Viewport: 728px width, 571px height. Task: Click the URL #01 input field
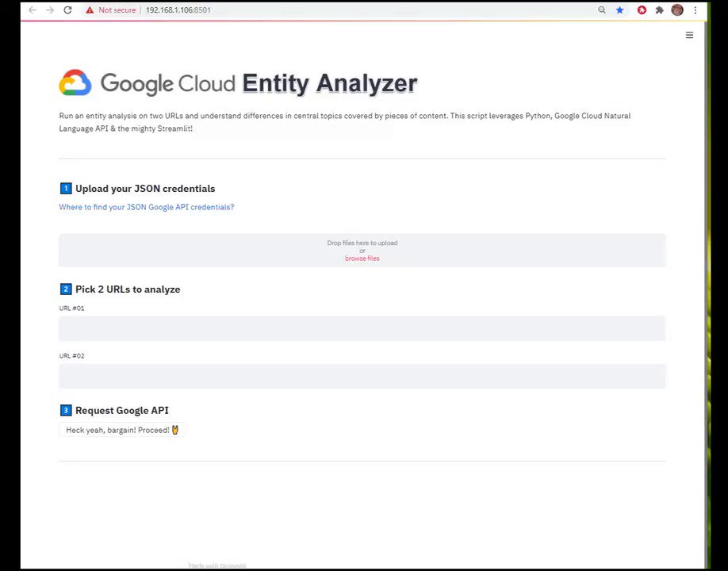pos(362,328)
